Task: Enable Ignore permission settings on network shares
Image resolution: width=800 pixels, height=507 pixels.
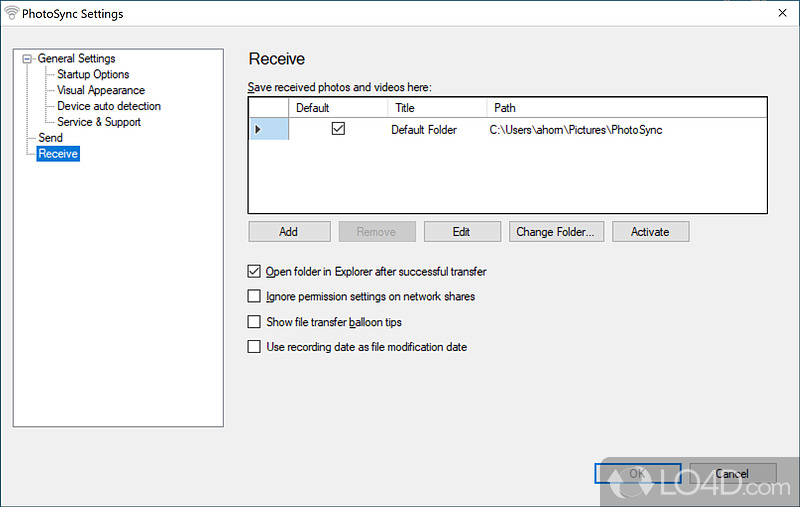Action: [254, 296]
